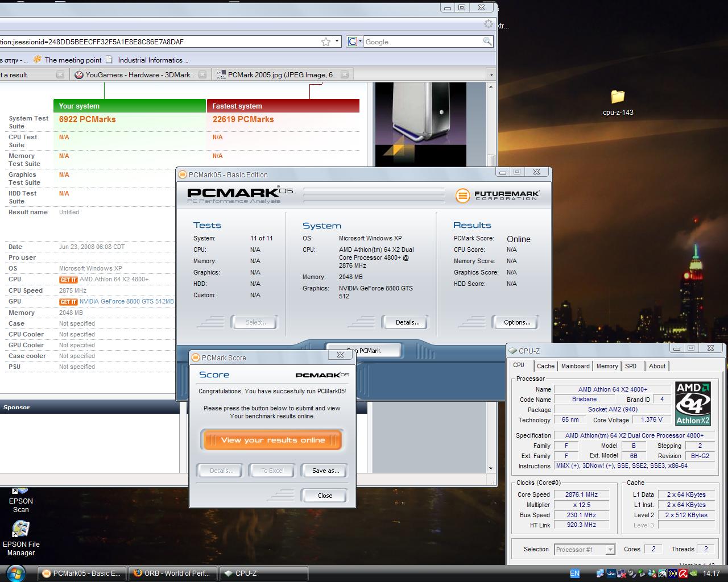Click the 14:17 system clock
This screenshot has width=728, height=582.
pyautogui.click(x=711, y=573)
